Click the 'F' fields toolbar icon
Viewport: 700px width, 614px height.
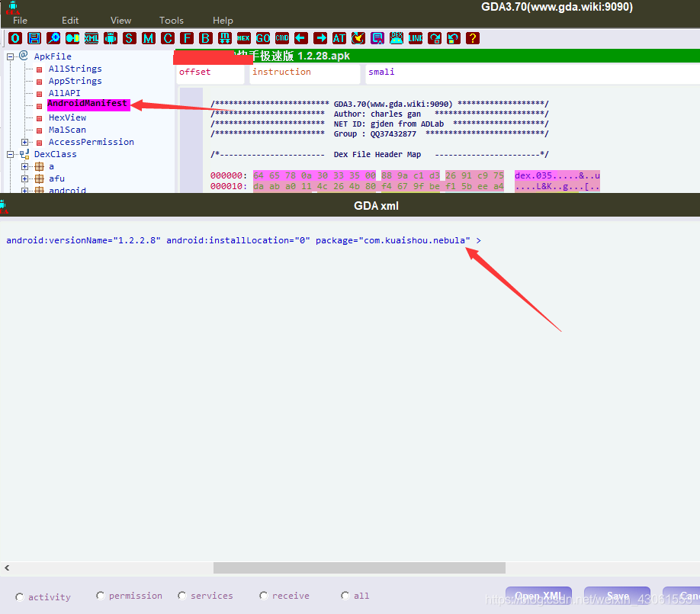pos(187,38)
